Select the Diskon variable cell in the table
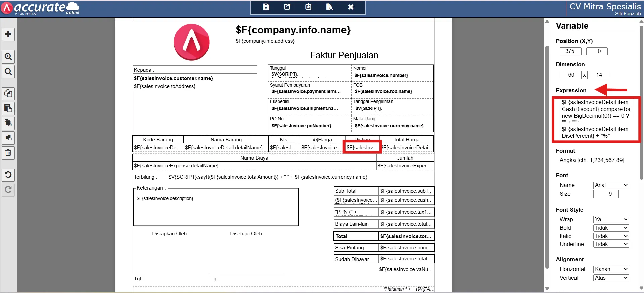Viewport: 644px width, 293px height. (362, 148)
